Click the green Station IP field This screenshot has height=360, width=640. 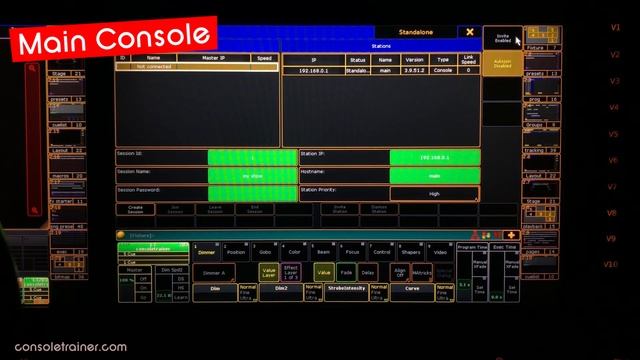[434, 158]
